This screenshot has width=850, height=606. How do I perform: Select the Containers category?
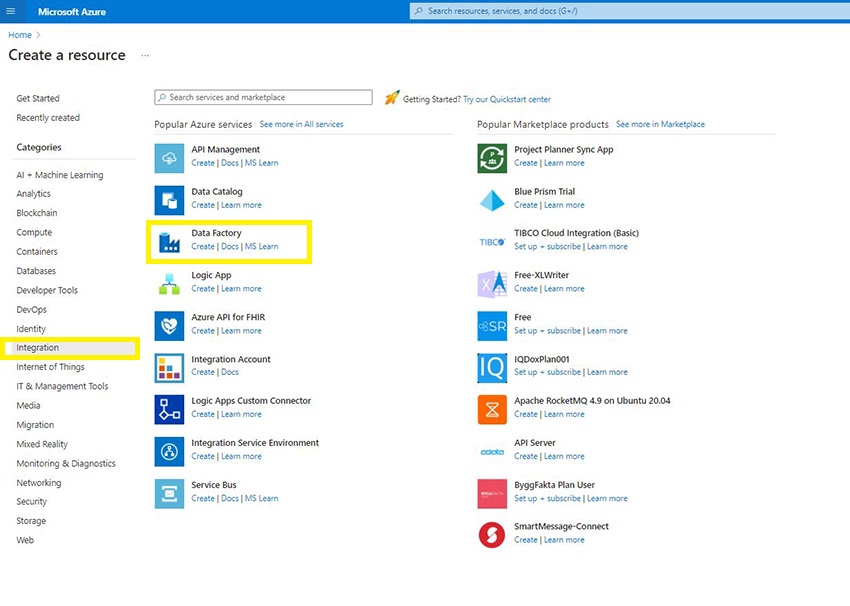pyautogui.click(x=37, y=252)
